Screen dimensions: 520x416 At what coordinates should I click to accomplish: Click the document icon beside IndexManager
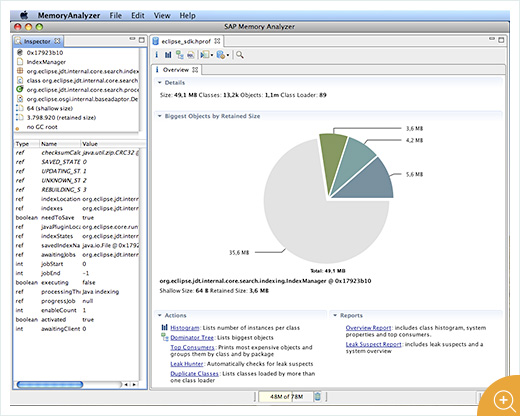pos(20,62)
